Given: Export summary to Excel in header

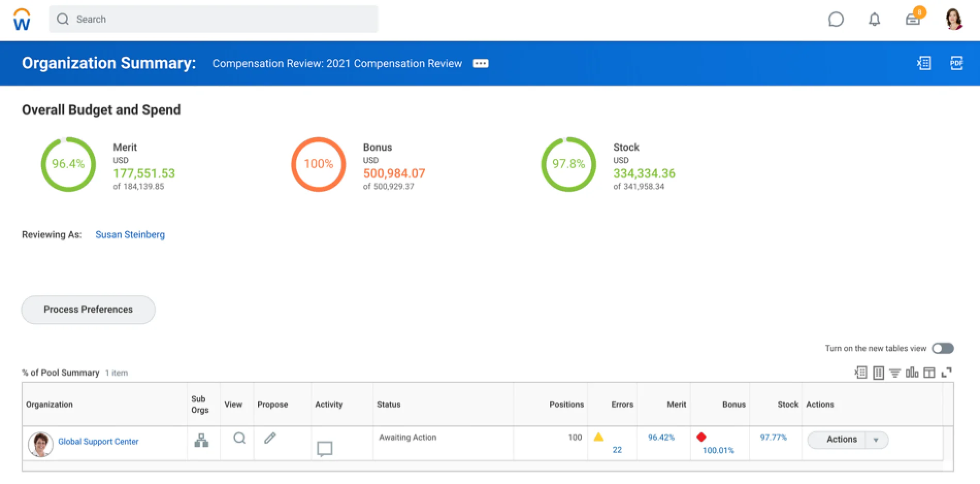Looking at the screenshot, I should pos(924,63).
